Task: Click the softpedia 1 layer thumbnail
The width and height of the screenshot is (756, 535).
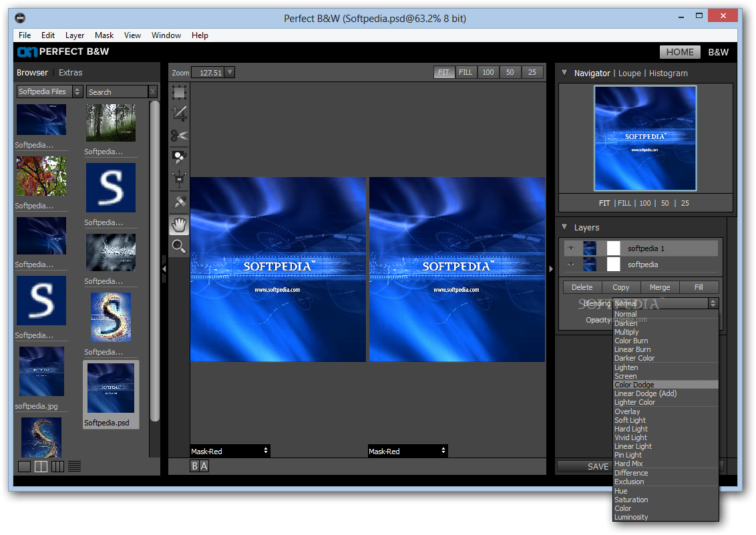Action: click(590, 248)
